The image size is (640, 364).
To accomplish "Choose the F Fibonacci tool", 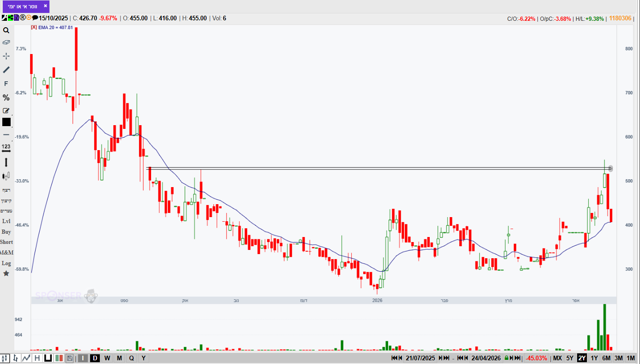I will [x=6, y=84].
